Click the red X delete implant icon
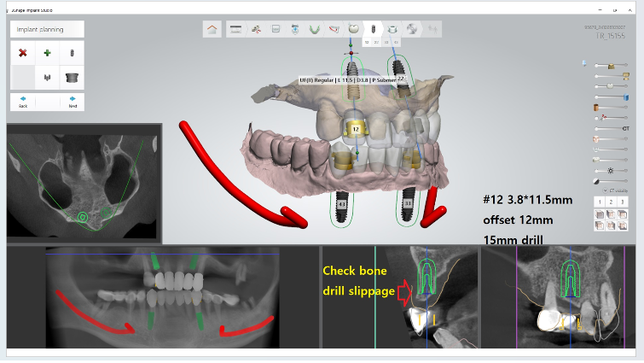 [x=23, y=53]
